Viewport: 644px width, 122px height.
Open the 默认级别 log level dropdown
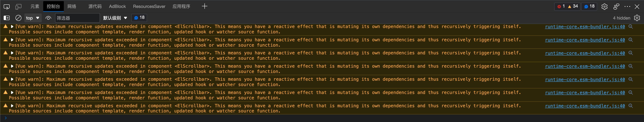(x=115, y=18)
